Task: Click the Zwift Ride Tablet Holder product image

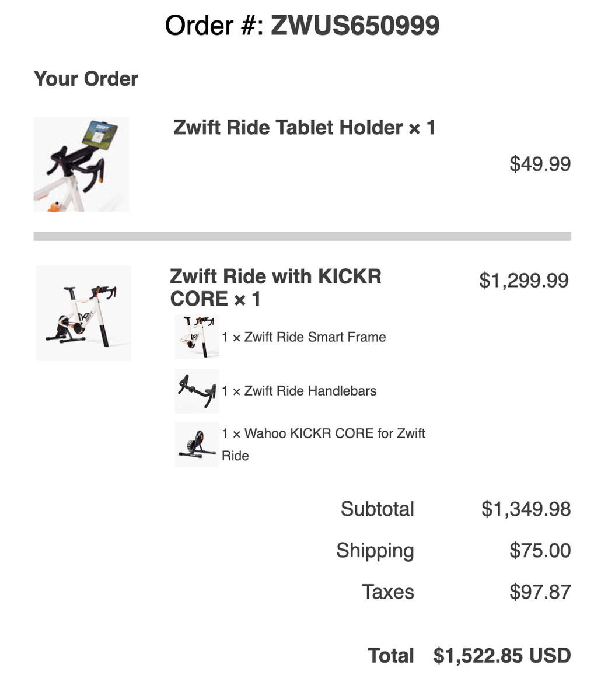Action: pyautogui.click(x=81, y=164)
